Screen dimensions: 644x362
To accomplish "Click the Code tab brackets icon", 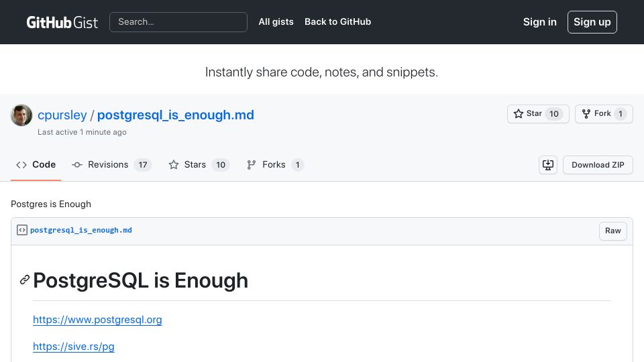I will 21,165.
